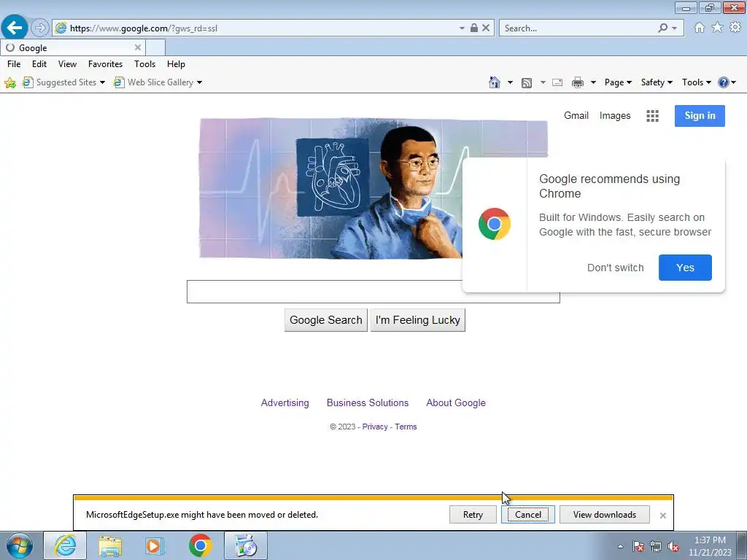Open the Google apps grid icon
The image size is (747, 560).
653,116
